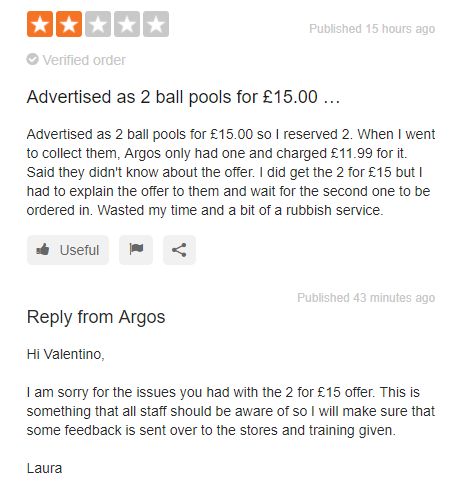Click the thumbs-up icon
Viewport: 449px width, 488px height.
click(43, 249)
